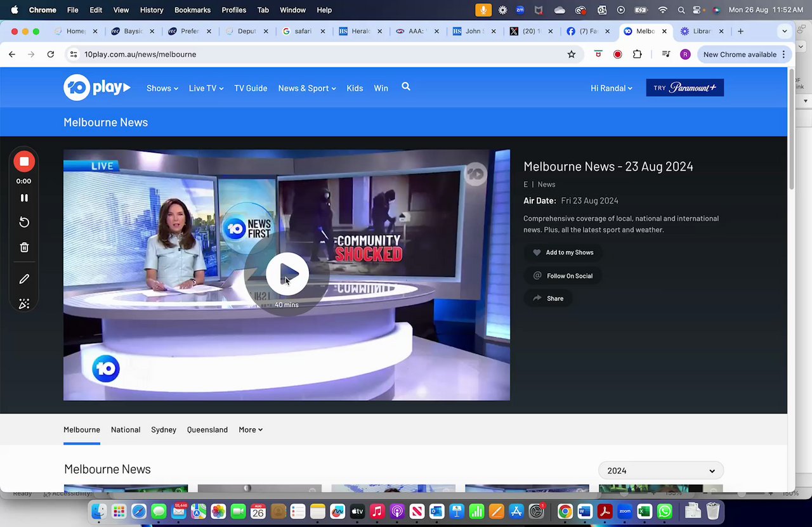Bookmark this page with the star icon

point(571,55)
